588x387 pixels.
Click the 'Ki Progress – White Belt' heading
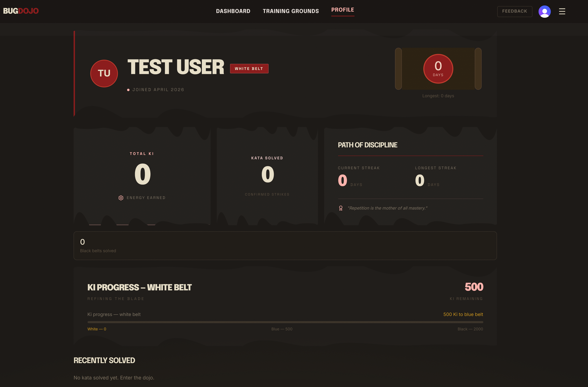pyautogui.click(x=139, y=287)
